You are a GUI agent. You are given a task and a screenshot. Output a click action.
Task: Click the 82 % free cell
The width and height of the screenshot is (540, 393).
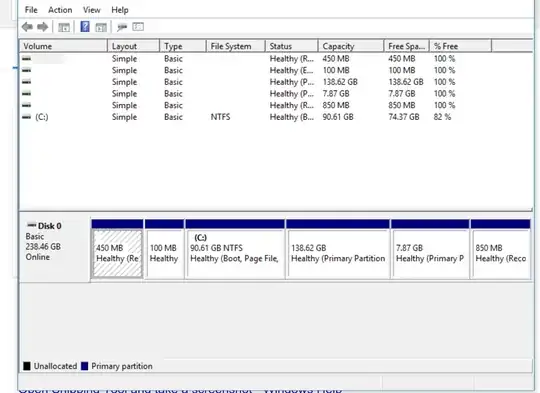(x=442, y=117)
